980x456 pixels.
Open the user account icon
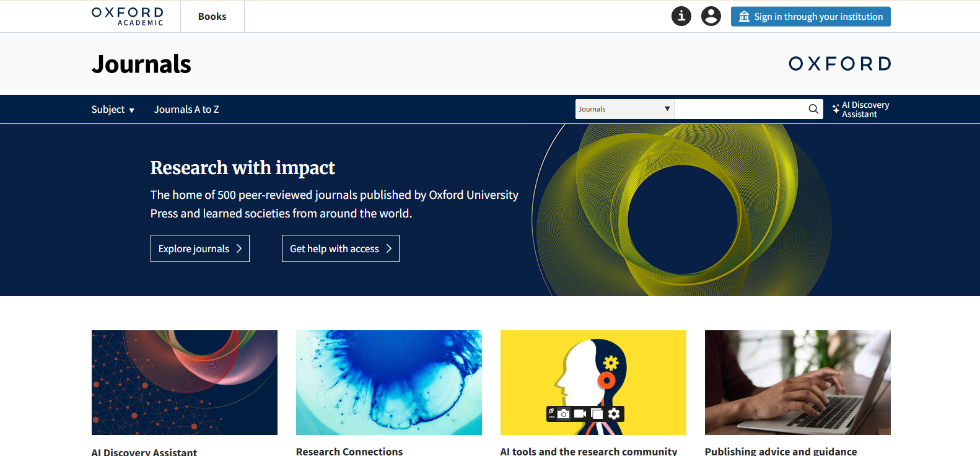tap(711, 16)
